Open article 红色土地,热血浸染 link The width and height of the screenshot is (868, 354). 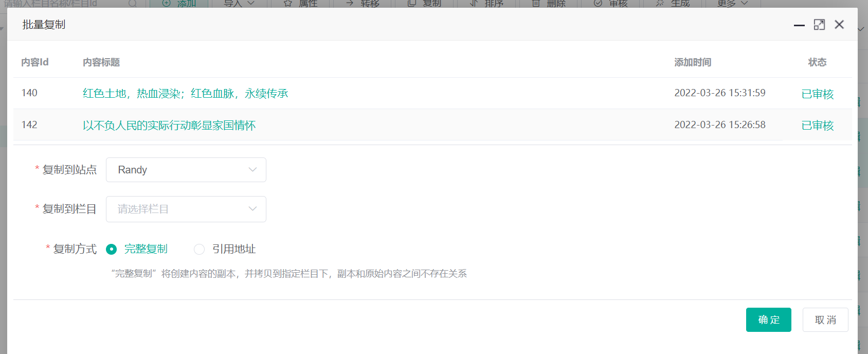tap(185, 94)
